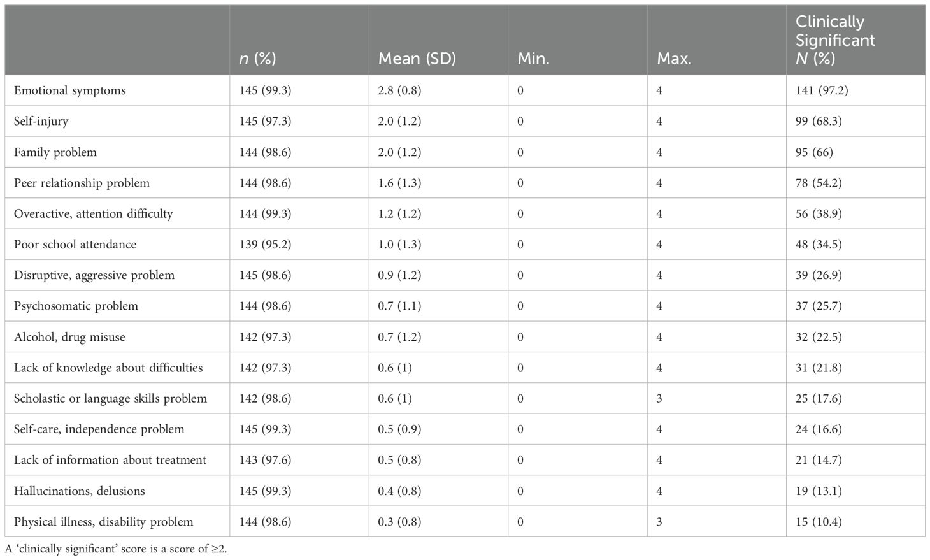This screenshot has width=930, height=560.
Task: Click the 'Clinically Significant N (%)' header
Action: pyautogui.click(x=835, y=40)
